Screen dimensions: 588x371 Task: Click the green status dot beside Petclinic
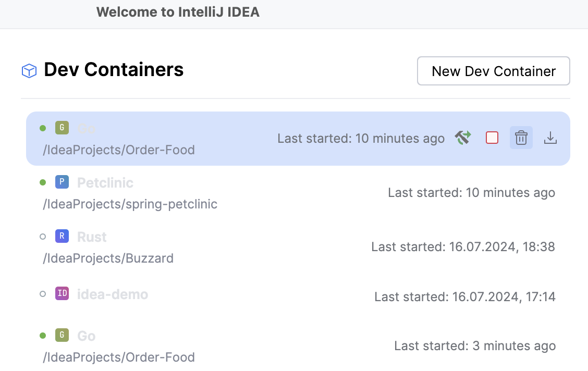point(42,182)
